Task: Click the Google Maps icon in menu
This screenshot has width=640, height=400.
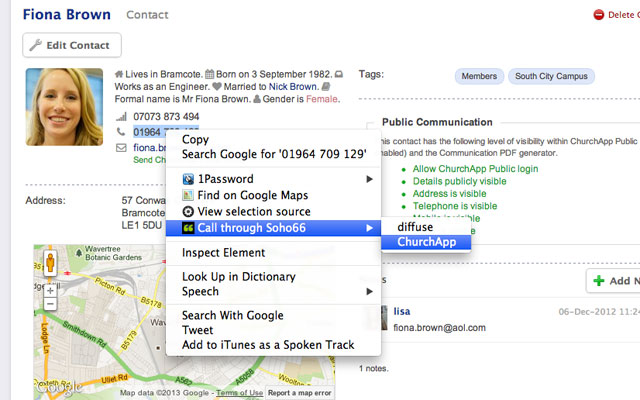Action: [187, 195]
